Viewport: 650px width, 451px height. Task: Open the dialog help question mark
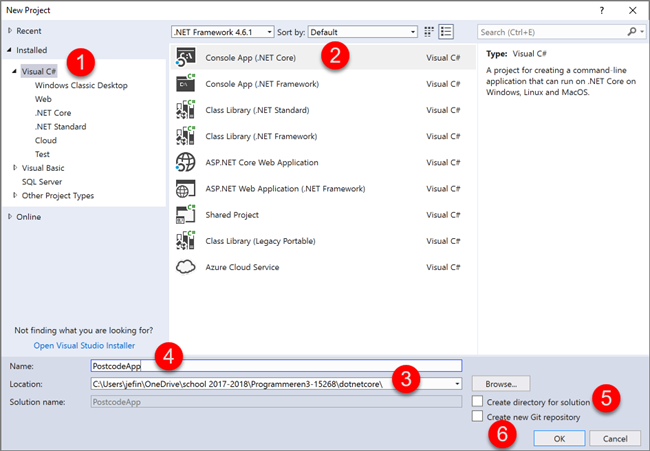(602, 10)
